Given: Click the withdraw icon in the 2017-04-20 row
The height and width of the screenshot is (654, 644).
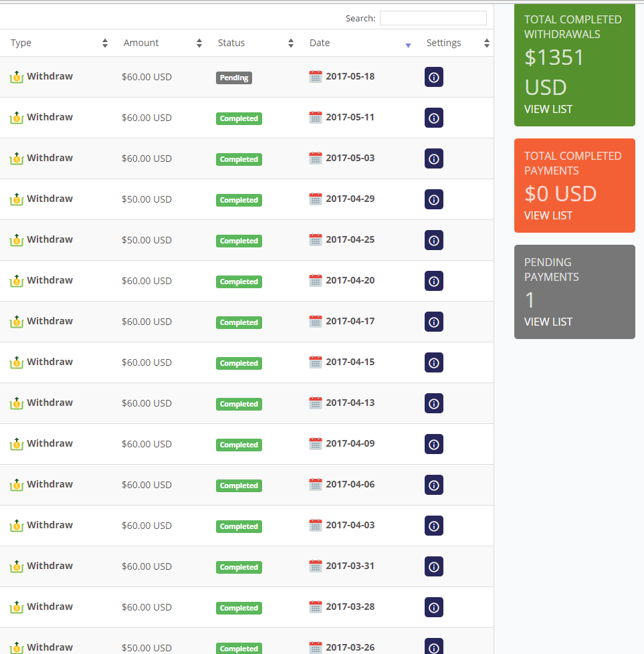Looking at the screenshot, I should coord(16,281).
